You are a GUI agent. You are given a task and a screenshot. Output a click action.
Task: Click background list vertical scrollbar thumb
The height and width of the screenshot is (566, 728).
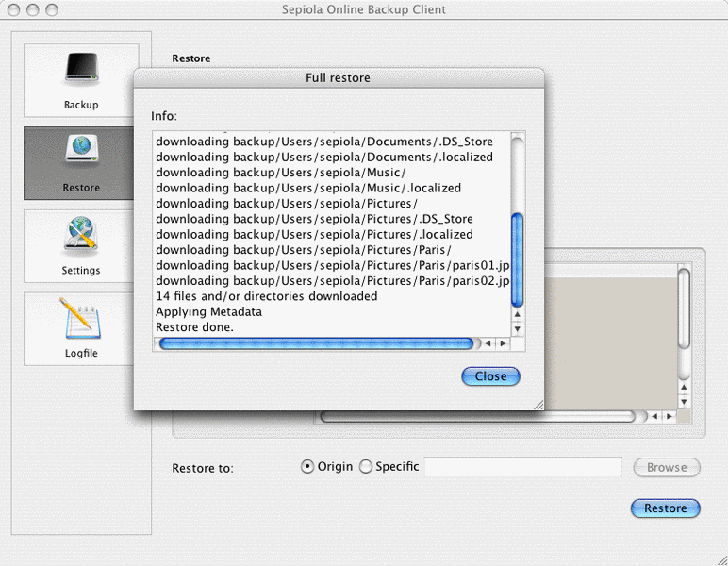tap(684, 308)
